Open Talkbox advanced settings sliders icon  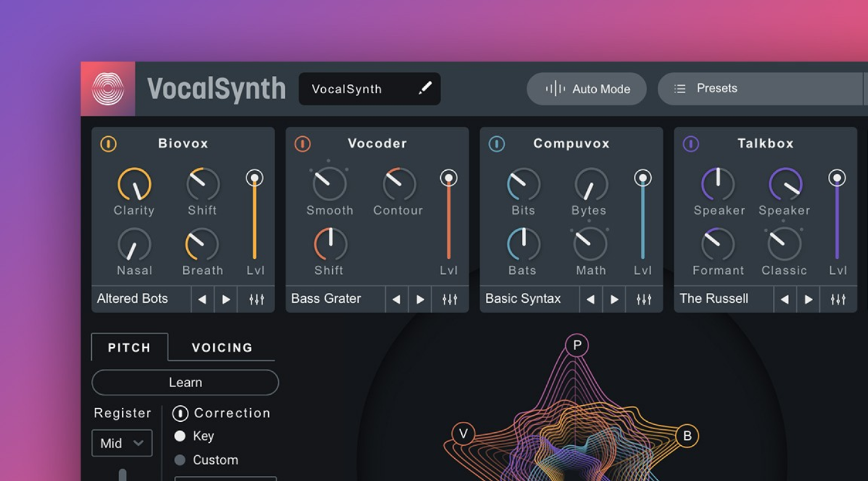(x=838, y=300)
